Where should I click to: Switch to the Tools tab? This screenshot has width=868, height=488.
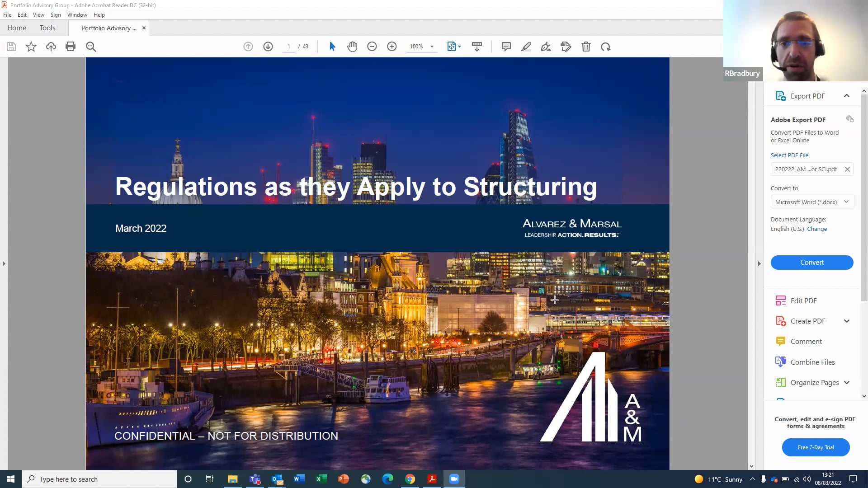47,28
